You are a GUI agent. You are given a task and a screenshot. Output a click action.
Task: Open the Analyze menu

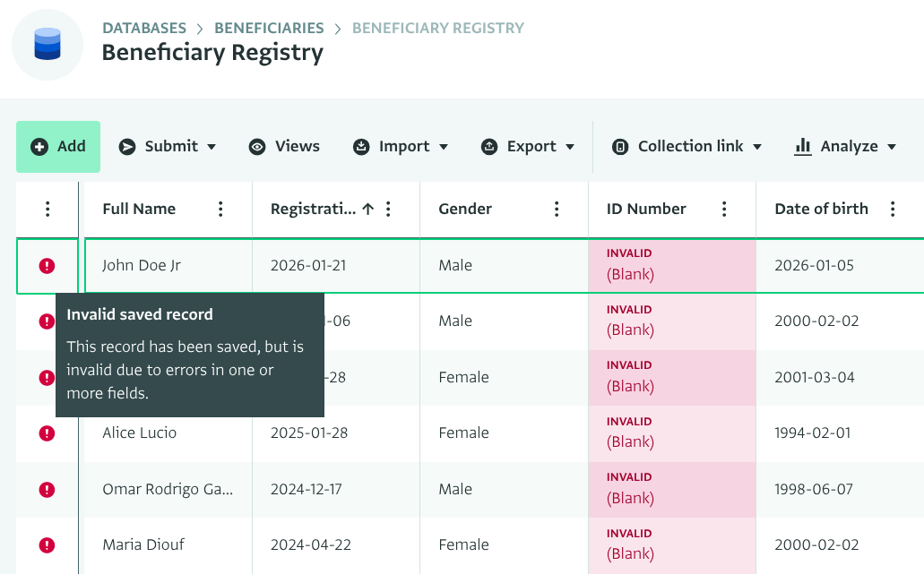pyautogui.click(x=845, y=147)
